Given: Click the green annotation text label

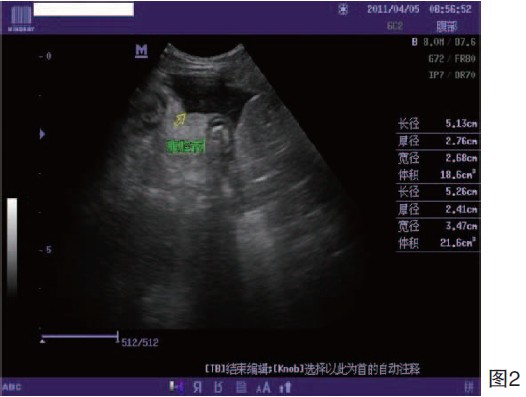Looking at the screenshot, I should click(185, 146).
